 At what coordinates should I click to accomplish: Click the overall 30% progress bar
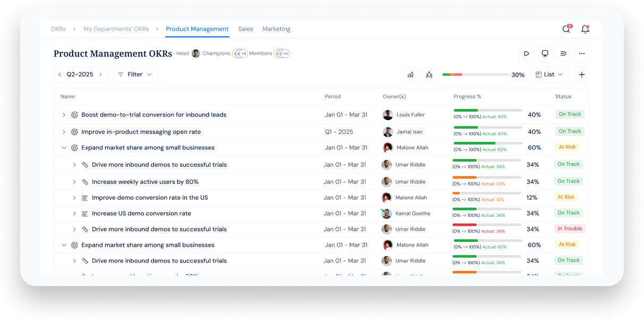475,75
